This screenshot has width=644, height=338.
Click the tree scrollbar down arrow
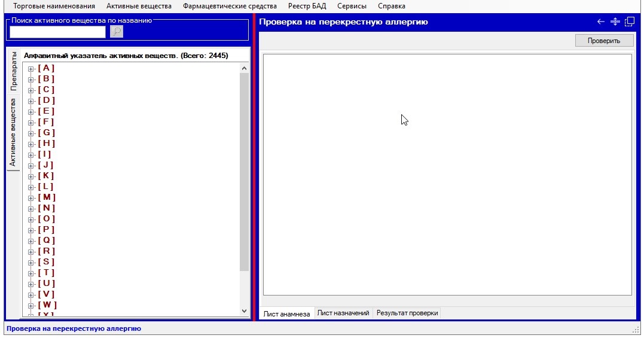(x=244, y=310)
